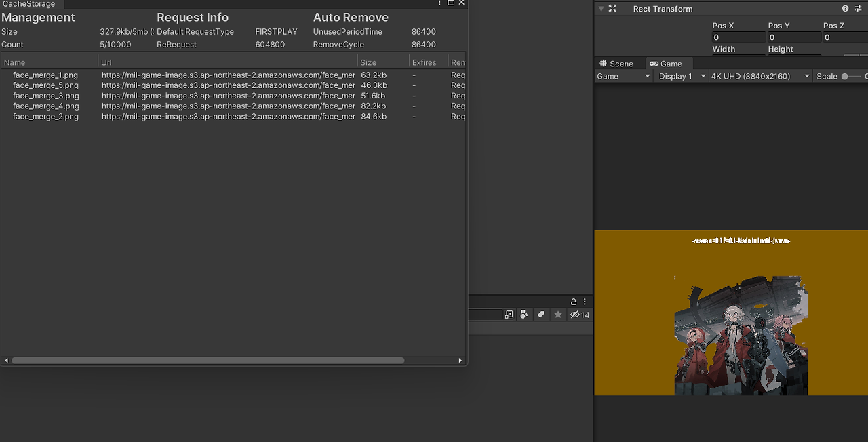This screenshot has width=868, height=442.
Task: Click the character artwork in Game view
Action: [741, 335]
